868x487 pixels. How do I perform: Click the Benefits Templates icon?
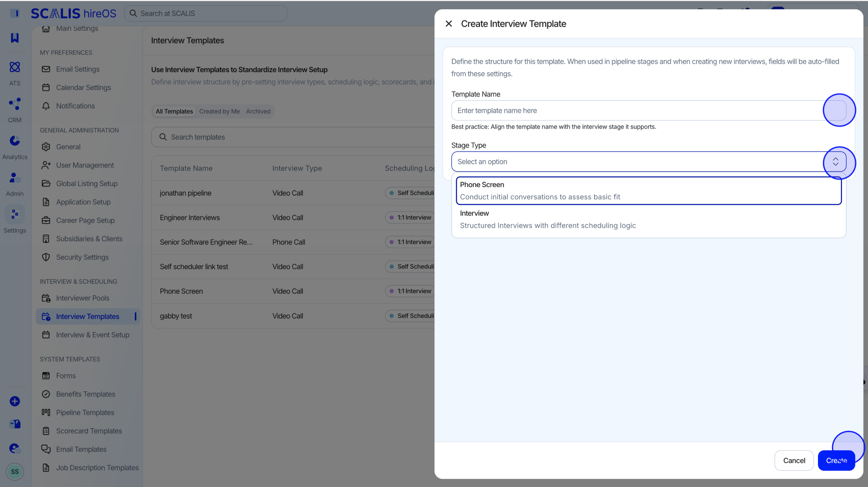click(46, 394)
